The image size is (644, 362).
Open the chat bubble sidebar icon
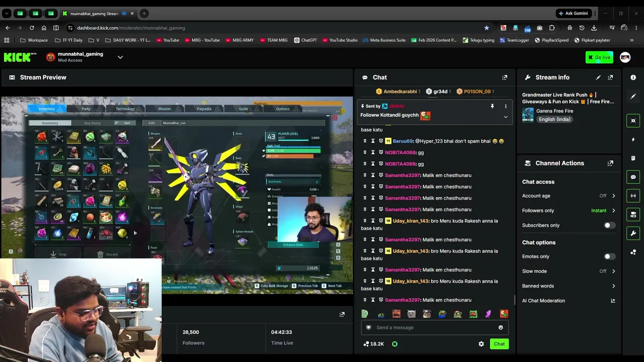[x=633, y=177]
